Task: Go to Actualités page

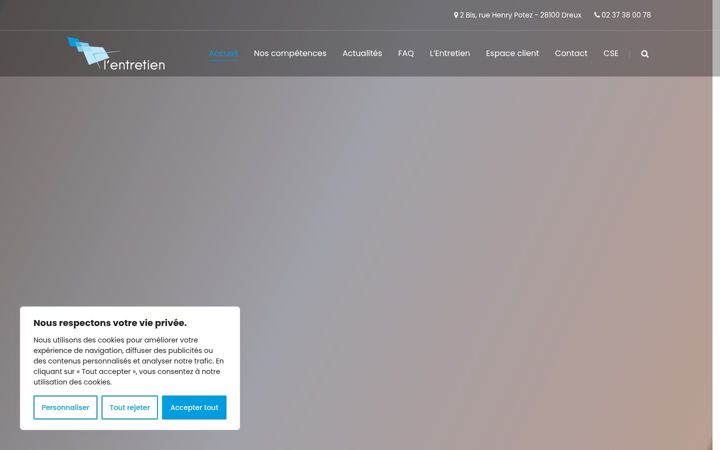Action: point(362,53)
